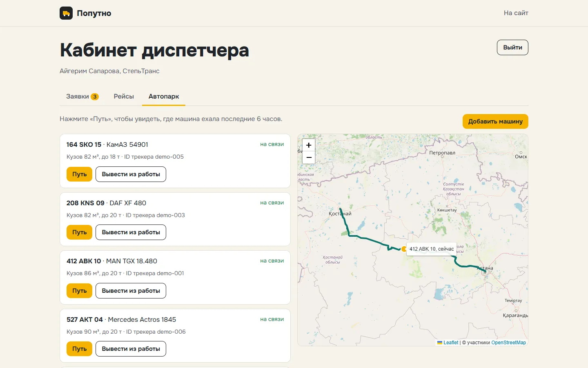This screenshot has width=588, height=368.
Task: Click на связи status for 412 ABK 10
Action: click(x=272, y=261)
